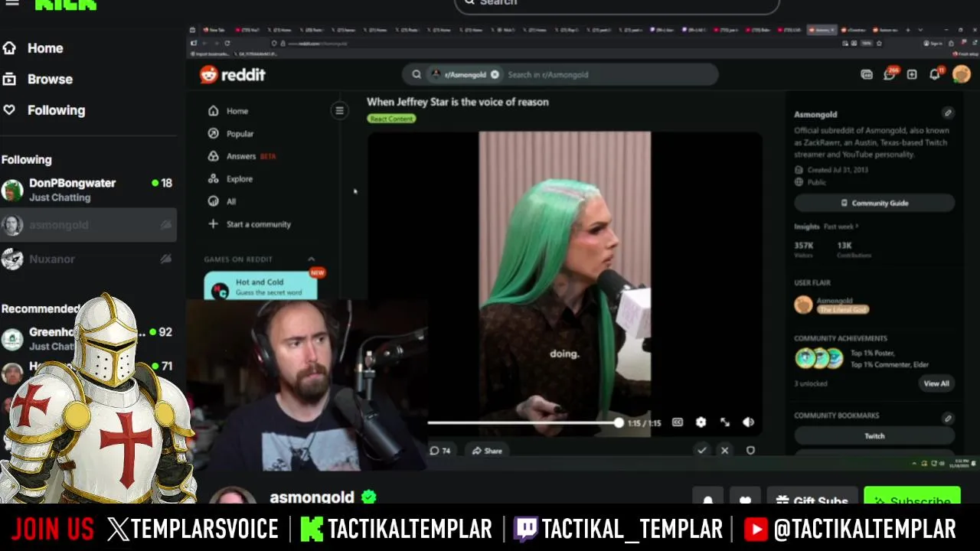Click community achievements badges
This screenshot has width=980, height=551.
(x=818, y=357)
